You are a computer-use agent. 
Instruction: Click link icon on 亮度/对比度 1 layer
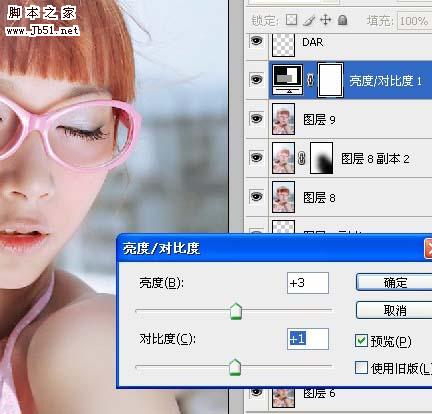[x=310, y=80]
